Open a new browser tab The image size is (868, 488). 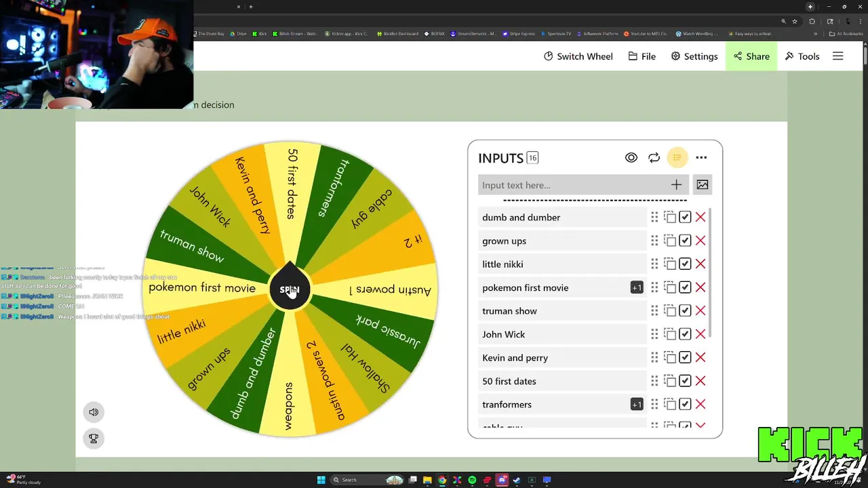tap(251, 7)
